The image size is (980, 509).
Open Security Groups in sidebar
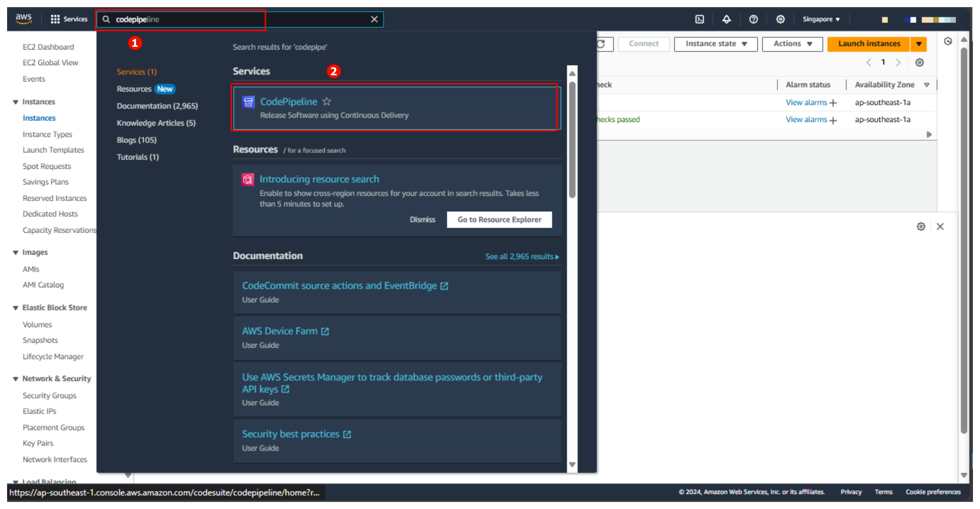point(49,396)
